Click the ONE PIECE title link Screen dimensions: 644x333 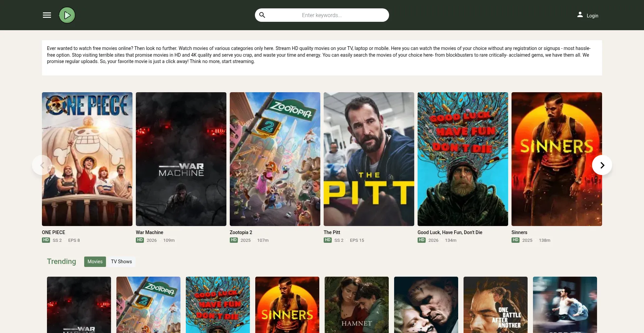point(53,232)
